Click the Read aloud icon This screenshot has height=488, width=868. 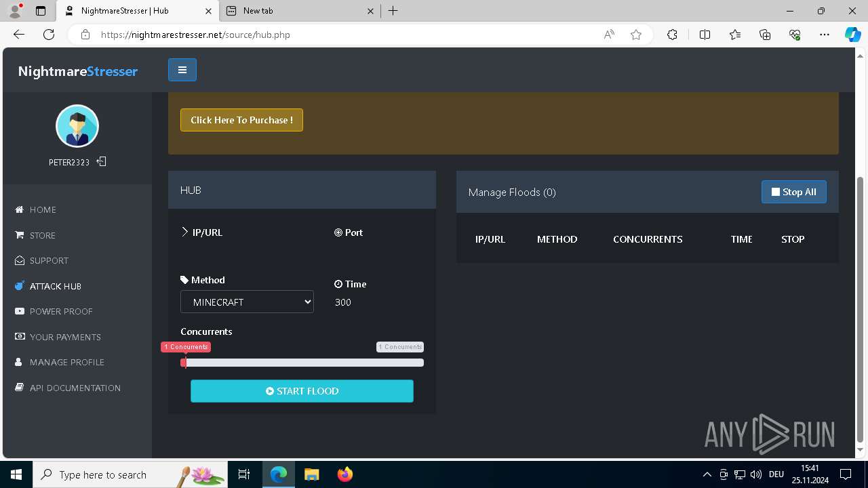click(x=609, y=35)
